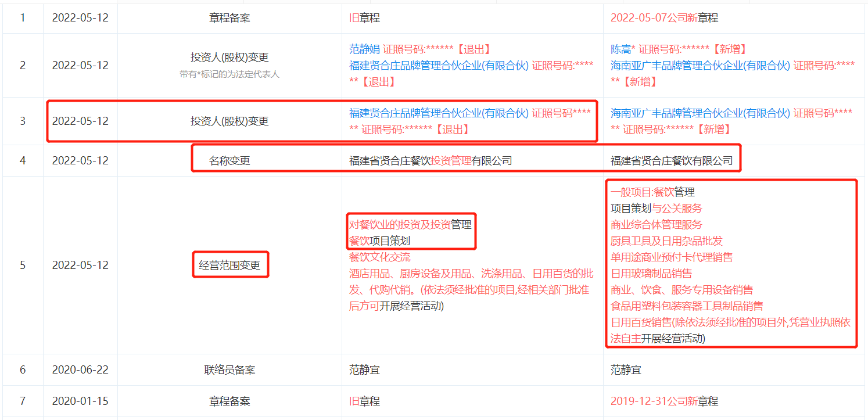Click 福建省贤合庄餐饮有限公司 new name
The width and height of the screenshot is (868, 420).
coord(672,161)
